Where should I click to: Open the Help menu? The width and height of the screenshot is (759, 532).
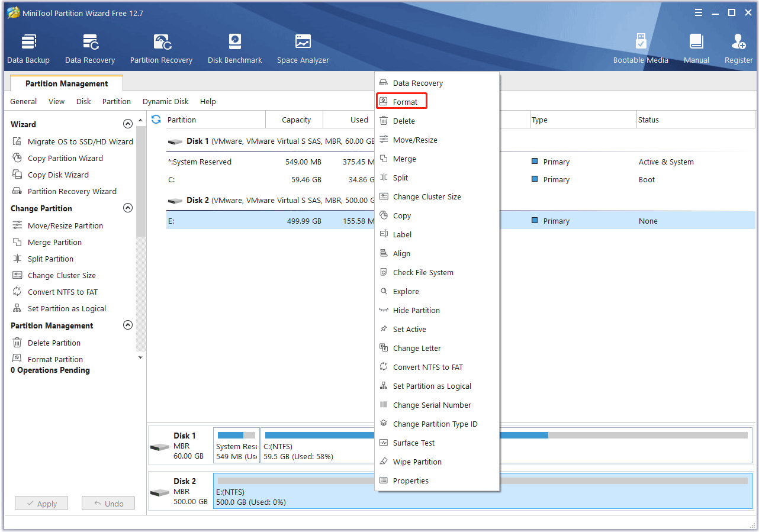tap(208, 101)
